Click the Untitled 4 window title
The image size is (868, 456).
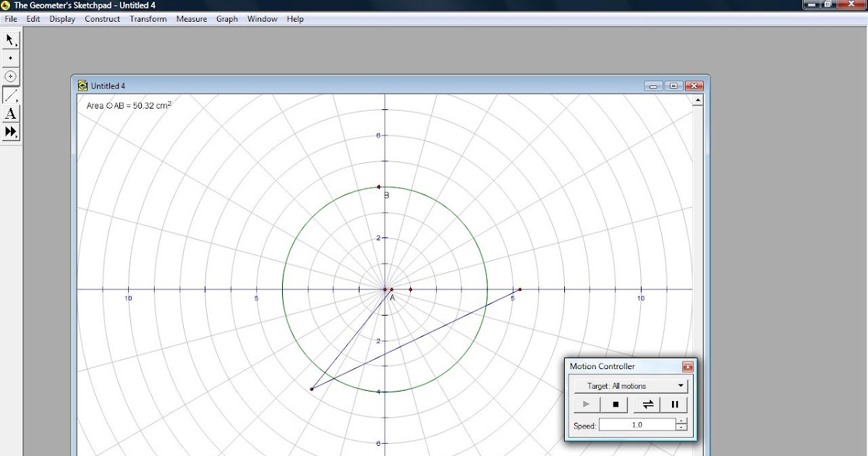point(108,85)
